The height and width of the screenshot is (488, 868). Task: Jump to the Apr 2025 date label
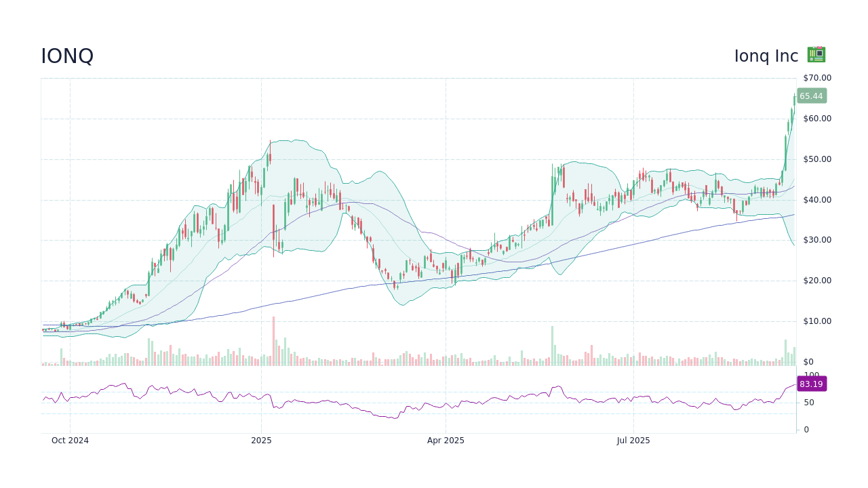(446, 441)
